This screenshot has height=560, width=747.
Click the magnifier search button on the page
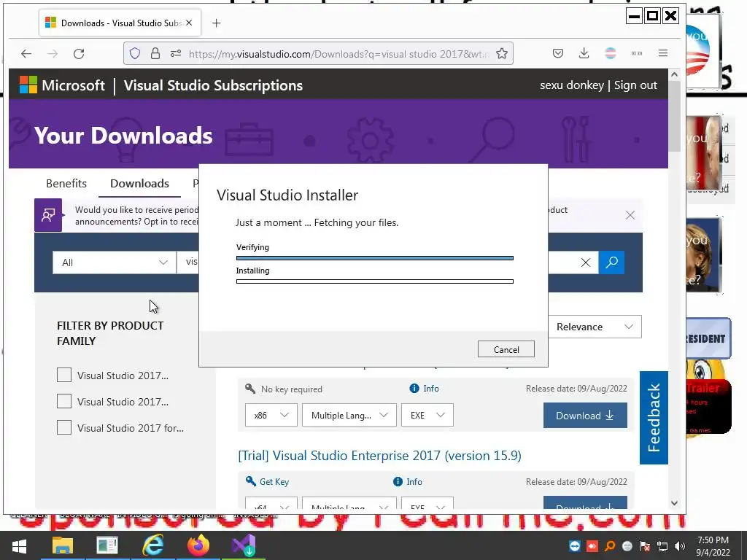[612, 262]
